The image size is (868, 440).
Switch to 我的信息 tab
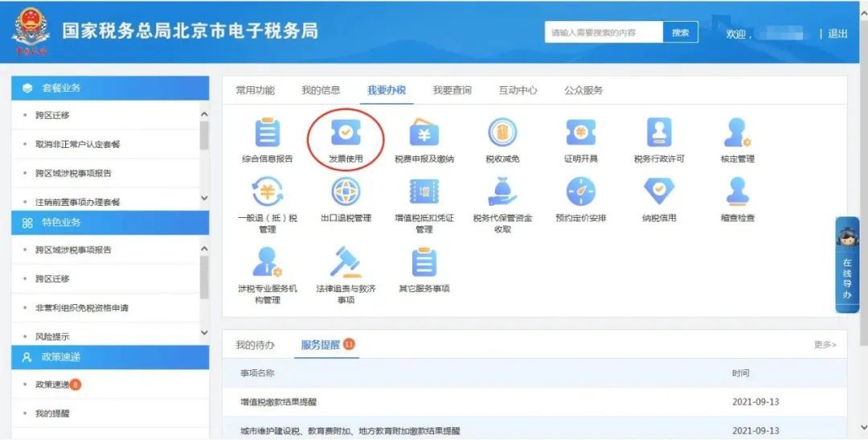(x=321, y=90)
